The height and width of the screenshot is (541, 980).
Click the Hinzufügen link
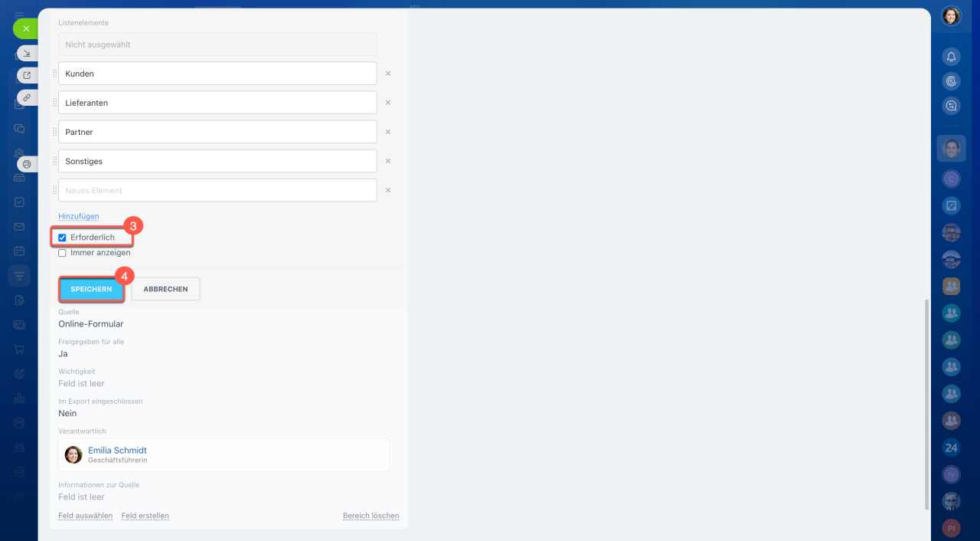click(x=78, y=216)
